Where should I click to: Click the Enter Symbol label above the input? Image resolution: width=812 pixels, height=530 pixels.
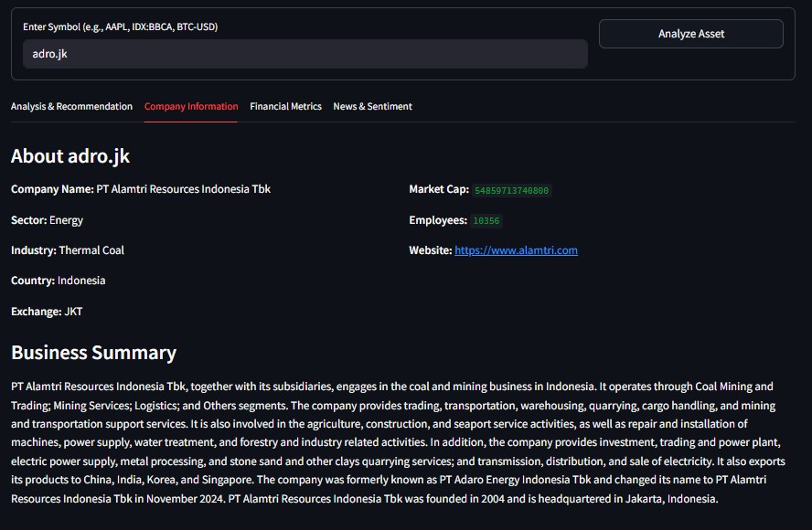click(120, 26)
